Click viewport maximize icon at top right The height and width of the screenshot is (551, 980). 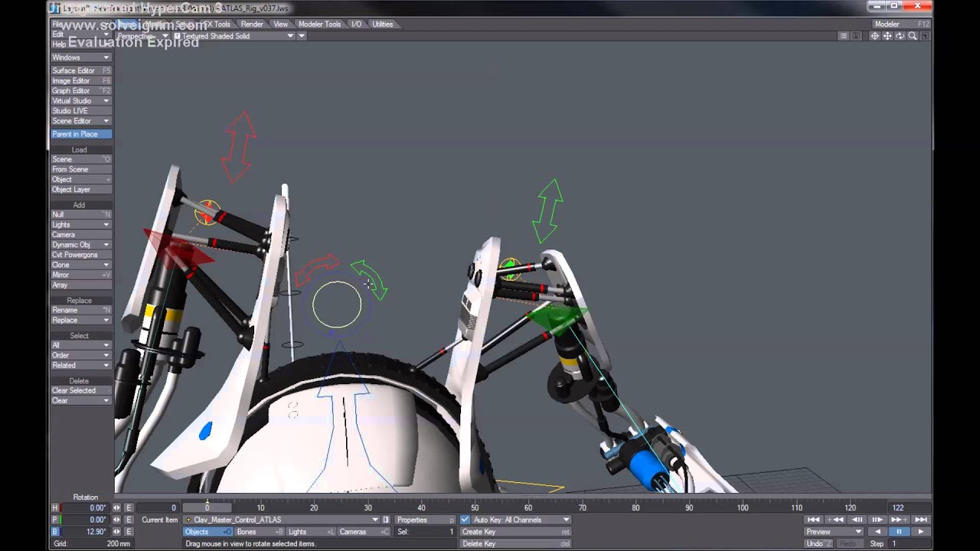[924, 36]
